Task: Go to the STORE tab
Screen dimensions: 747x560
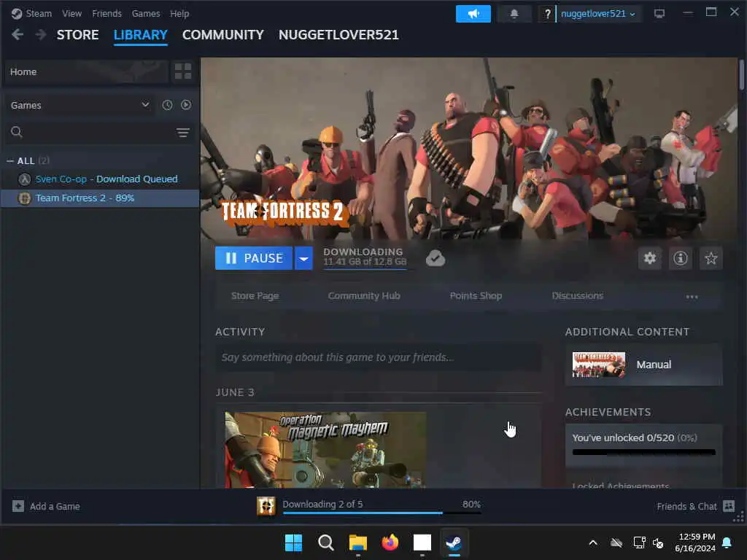Action: [77, 35]
